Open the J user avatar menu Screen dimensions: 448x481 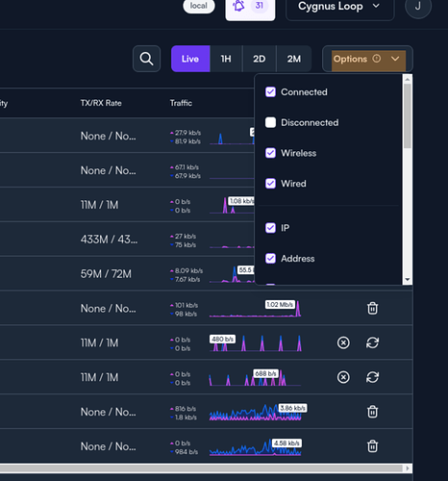pos(418,7)
